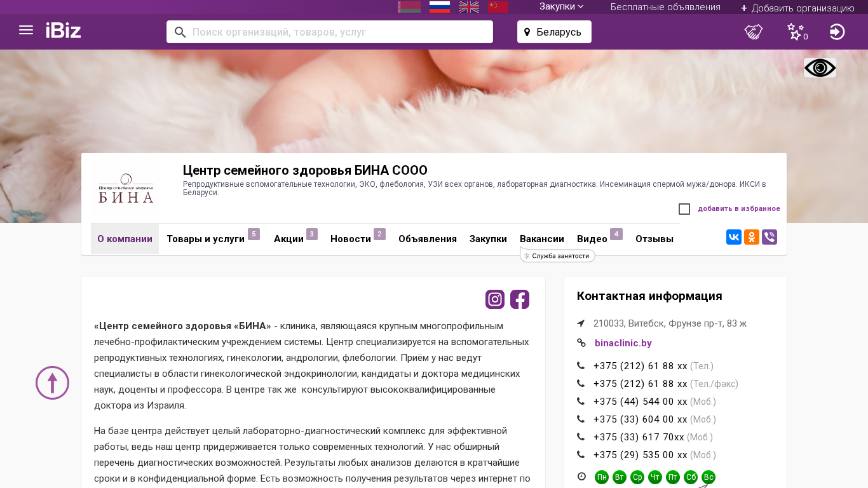868x488 pixels.
Task: Click the search input field
Action: (x=330, y=32)
